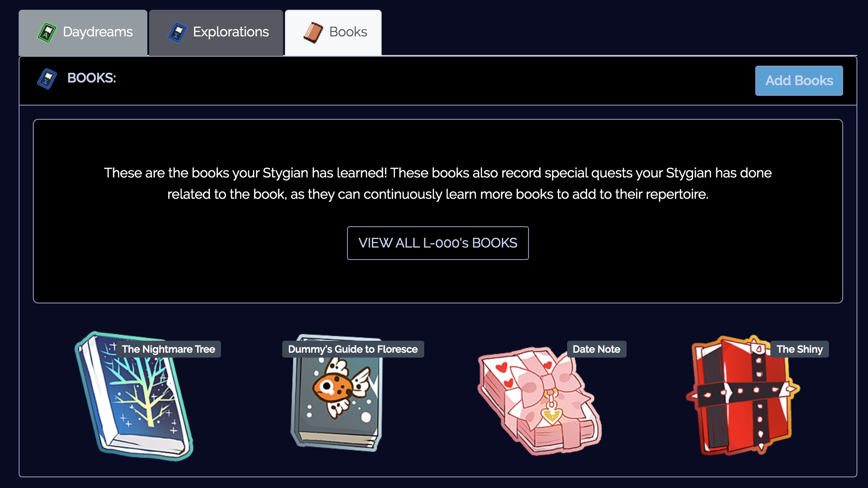The width and height of the screenshot is (868, 488).
Task: Click the Date Note title label
Action: 596,349
